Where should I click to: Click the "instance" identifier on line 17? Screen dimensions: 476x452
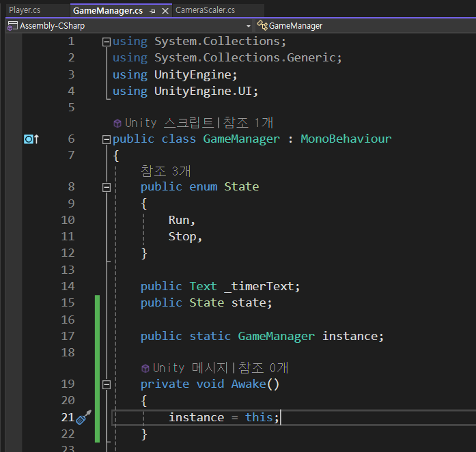[x=350, y=336]
